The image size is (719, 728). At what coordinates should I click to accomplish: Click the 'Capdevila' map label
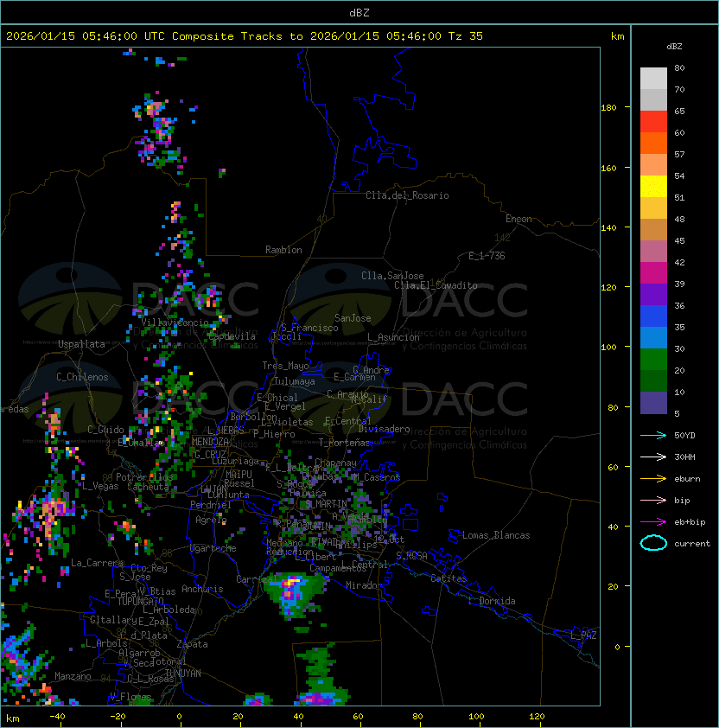232,336
